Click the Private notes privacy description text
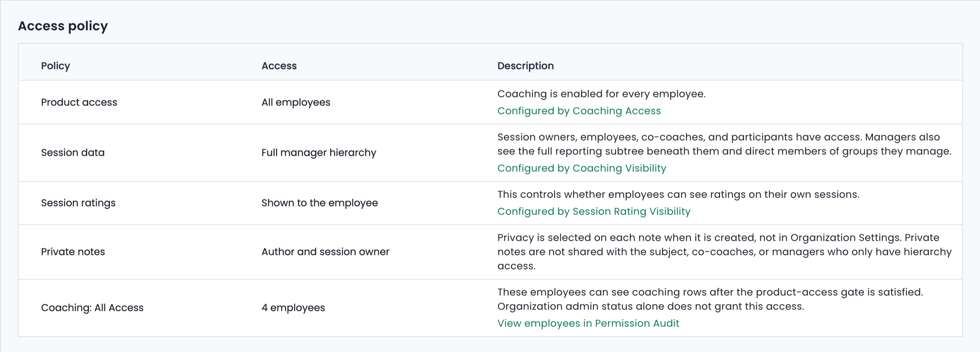Image resolution: width=980 pixels, height=352 pixels. (724, 252)
